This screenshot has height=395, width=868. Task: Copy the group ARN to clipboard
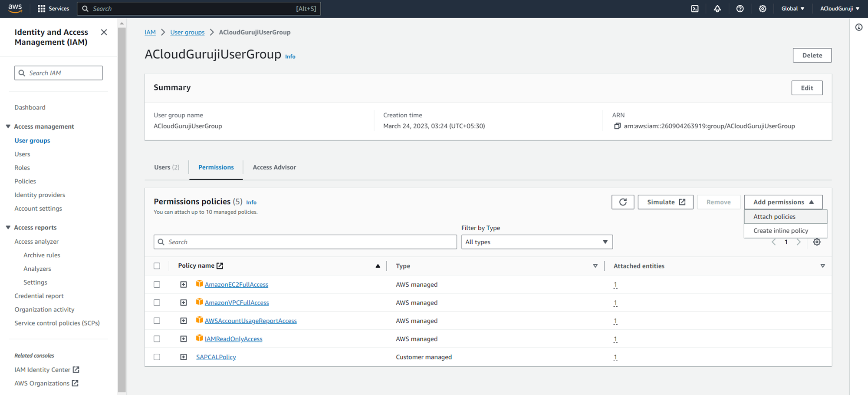617,126
